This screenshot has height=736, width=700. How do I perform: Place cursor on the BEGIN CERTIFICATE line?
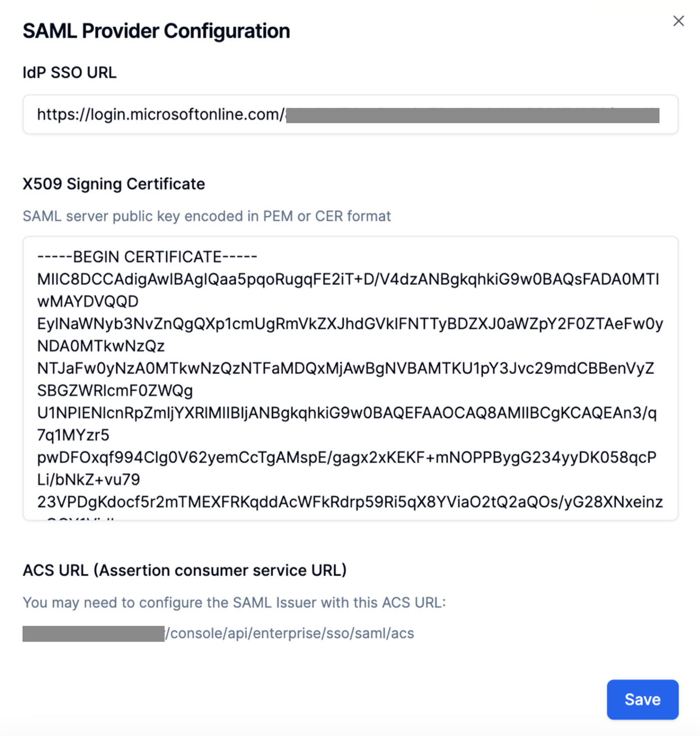pyautogui.click(x=147, y=256)
